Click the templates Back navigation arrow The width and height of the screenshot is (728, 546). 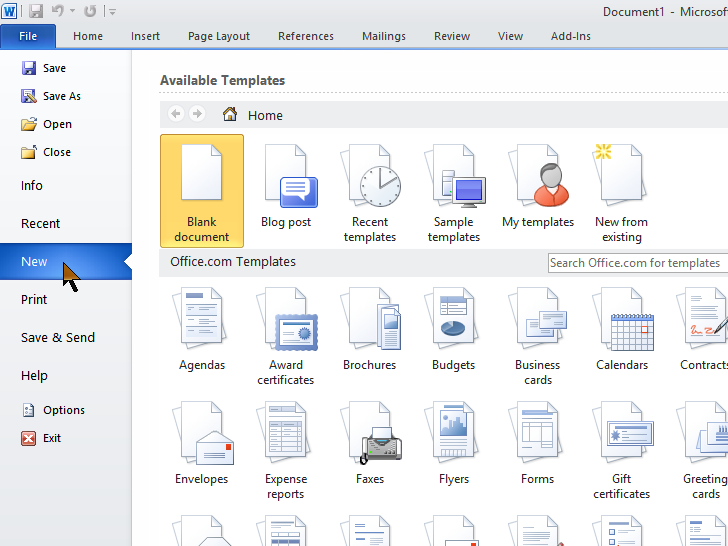[x=176, y=114]
